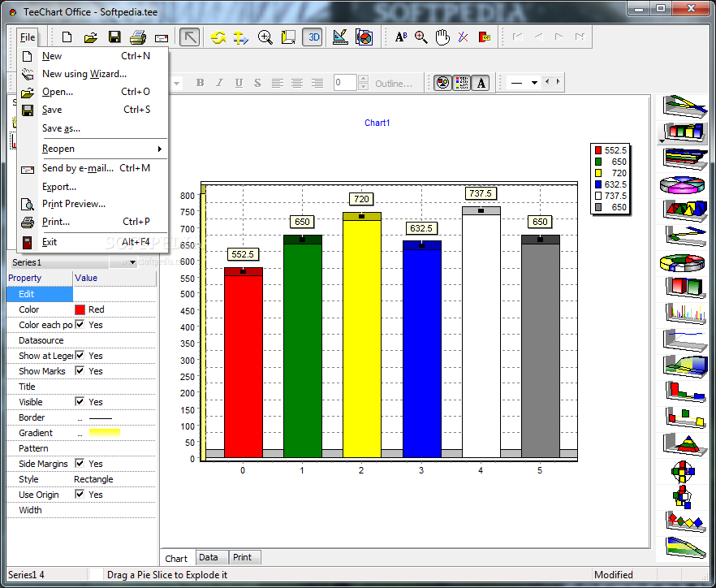Select the hand pan tool
The image size is (716, 588).
(x=442, y=37)
